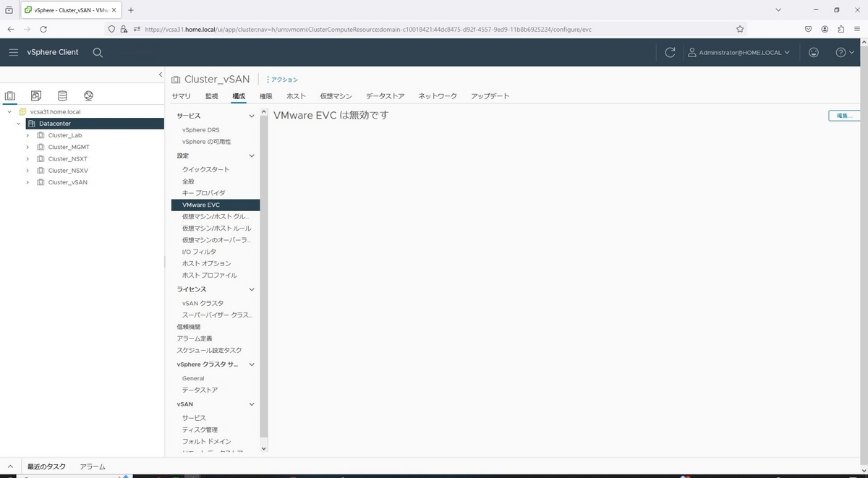Click the 編集 button for EVC

pos(844,116)
